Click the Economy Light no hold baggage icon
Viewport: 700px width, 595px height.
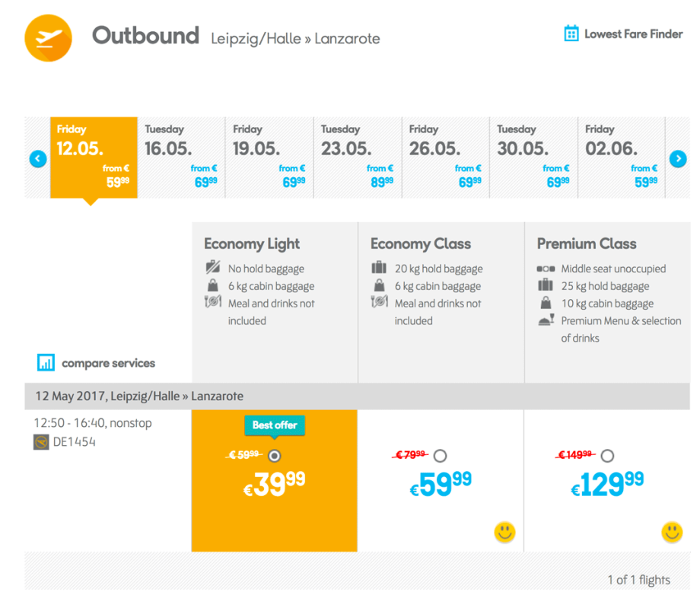click(x=213, y=268)
